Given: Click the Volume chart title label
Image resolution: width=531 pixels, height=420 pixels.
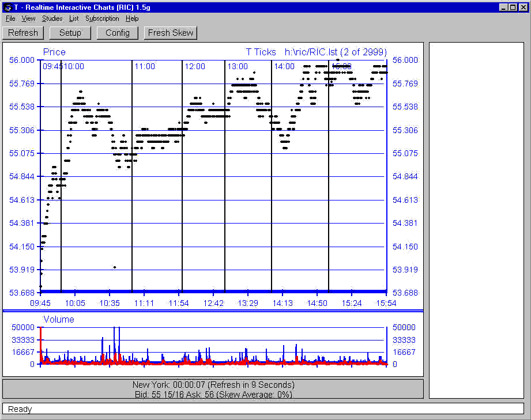Looking at the screenshot, I should point(59,319).
